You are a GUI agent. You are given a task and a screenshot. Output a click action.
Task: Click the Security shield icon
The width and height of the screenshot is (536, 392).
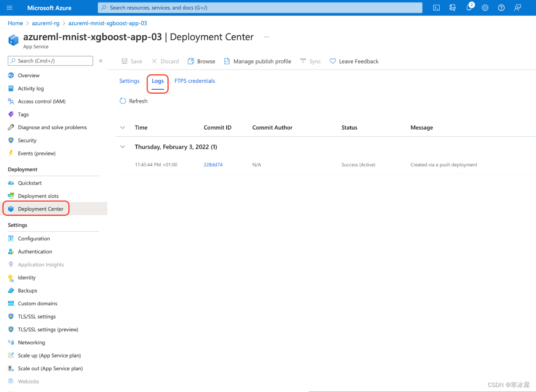coord(11,140)
